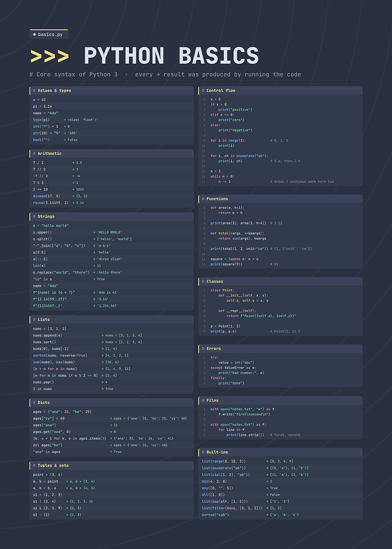Click the 'ages["cy"] = 40' line
The image size is (392, 549).
tap(49, 418)
